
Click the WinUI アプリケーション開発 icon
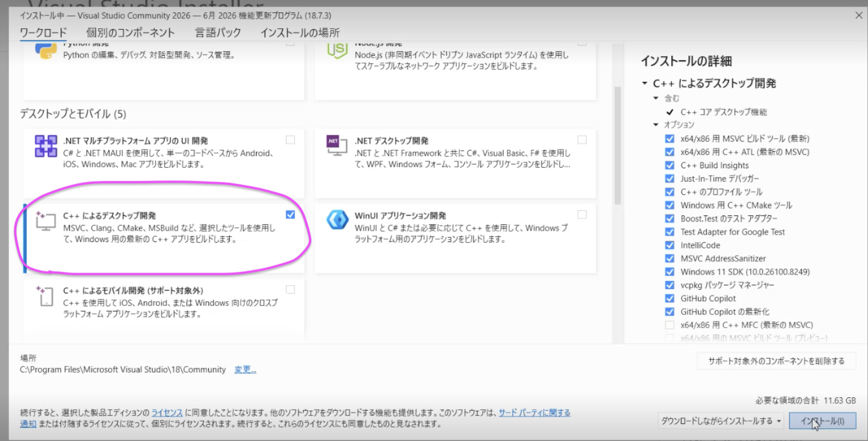click(x=337, y=220)
